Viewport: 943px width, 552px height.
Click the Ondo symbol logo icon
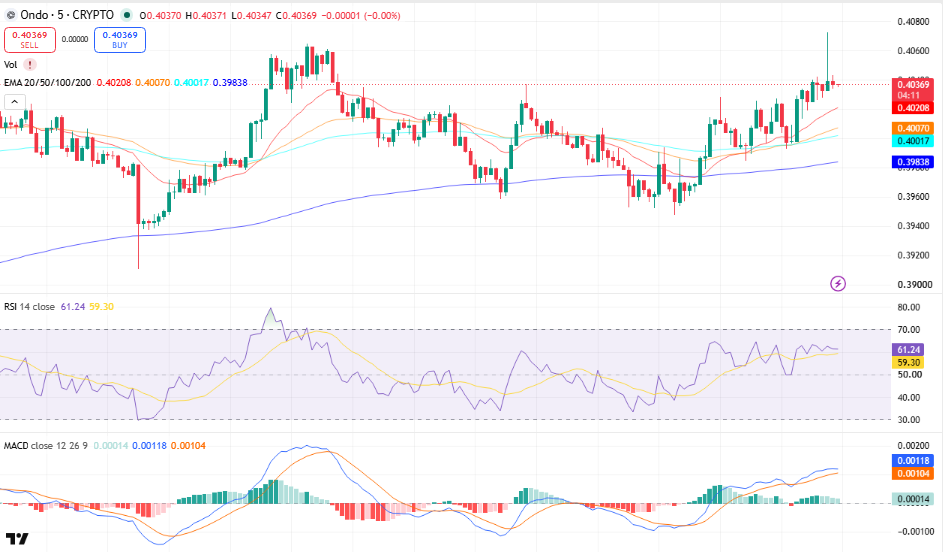[10, 15]
